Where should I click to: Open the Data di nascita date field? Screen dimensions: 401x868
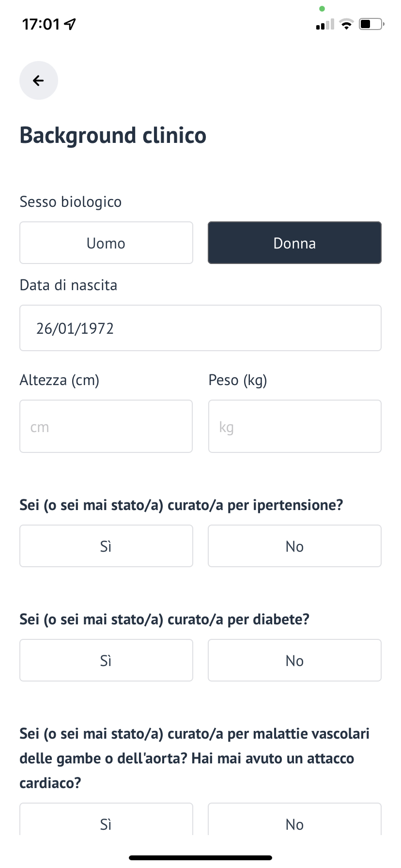pos(200,328)
